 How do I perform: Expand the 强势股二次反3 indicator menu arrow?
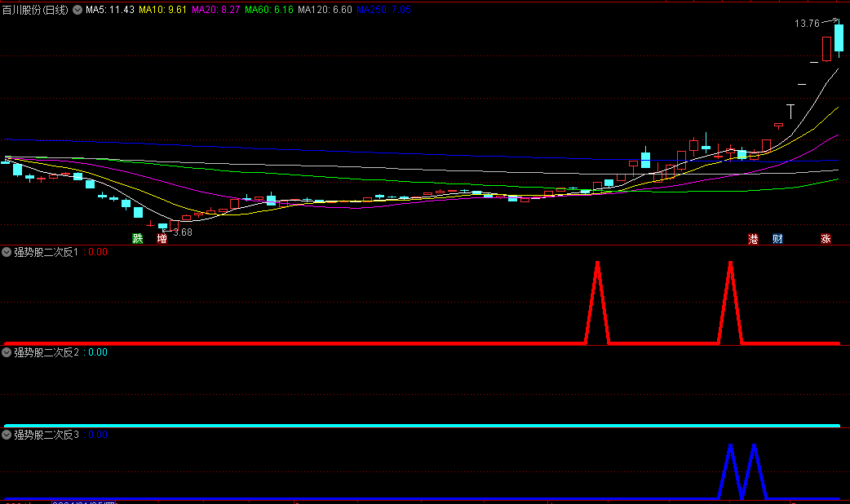tap(7, 435)
